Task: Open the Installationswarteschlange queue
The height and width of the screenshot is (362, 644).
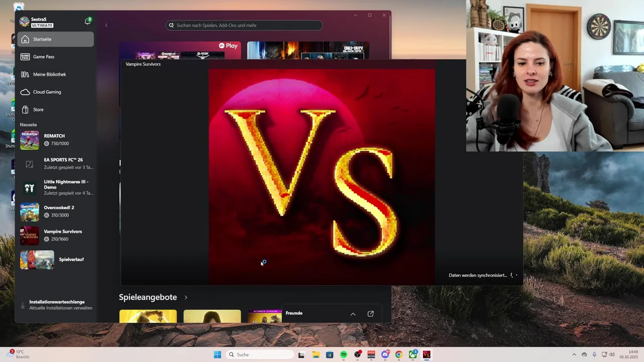Action: (56, 305)
